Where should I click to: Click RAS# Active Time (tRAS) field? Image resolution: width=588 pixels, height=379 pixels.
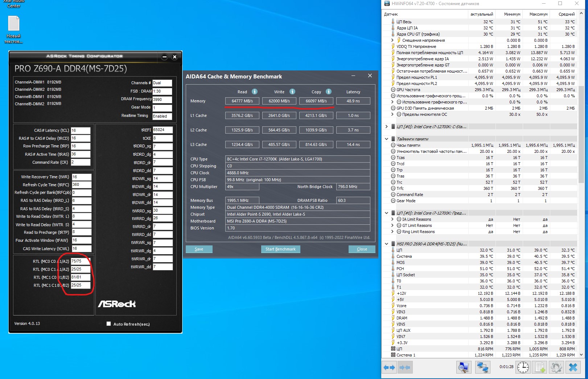(81, 154)
